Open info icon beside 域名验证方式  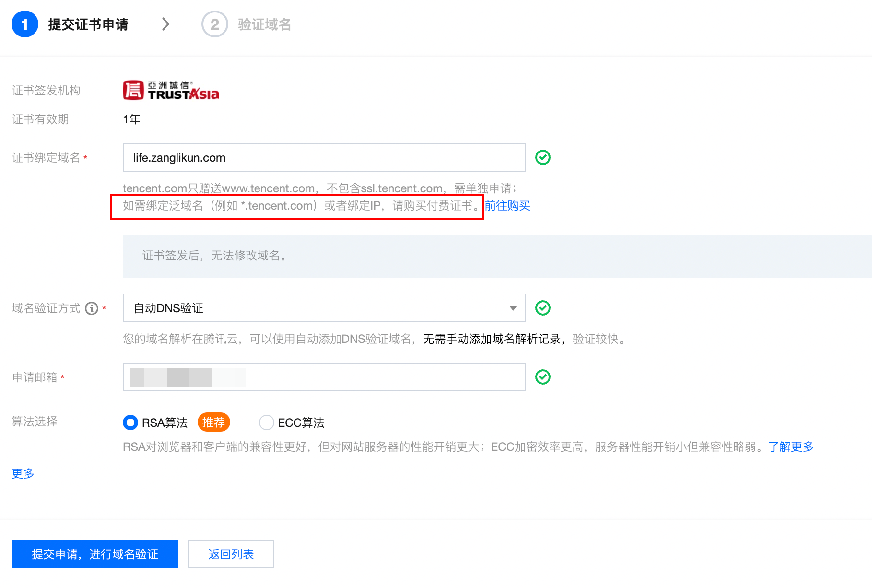92,308
